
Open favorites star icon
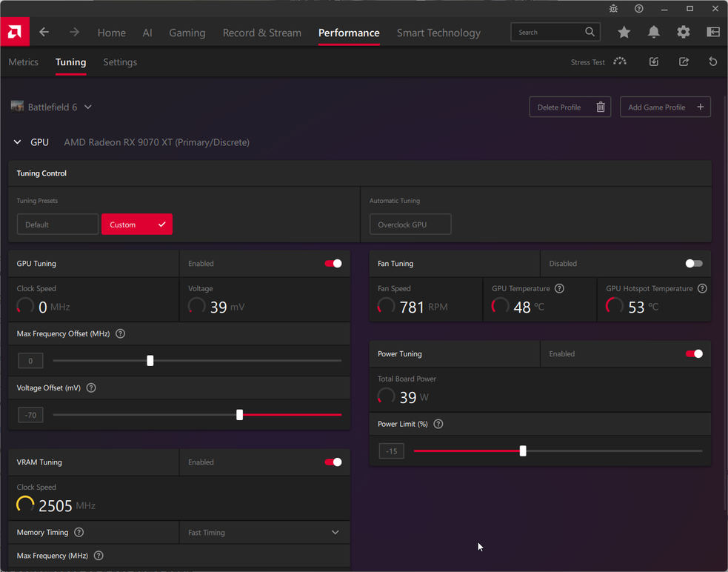624,32
